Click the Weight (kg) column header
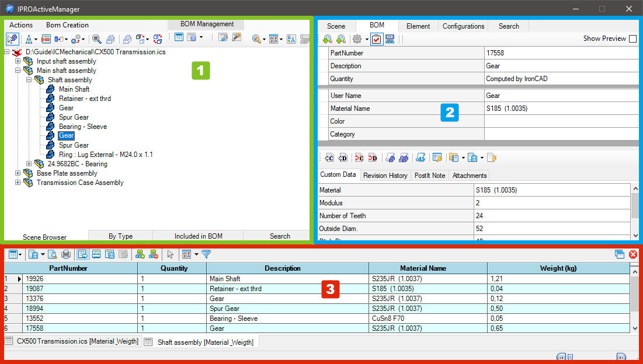The height and width of the screenshot is (364, 643). pyautogui.click(x=558, y=268)
